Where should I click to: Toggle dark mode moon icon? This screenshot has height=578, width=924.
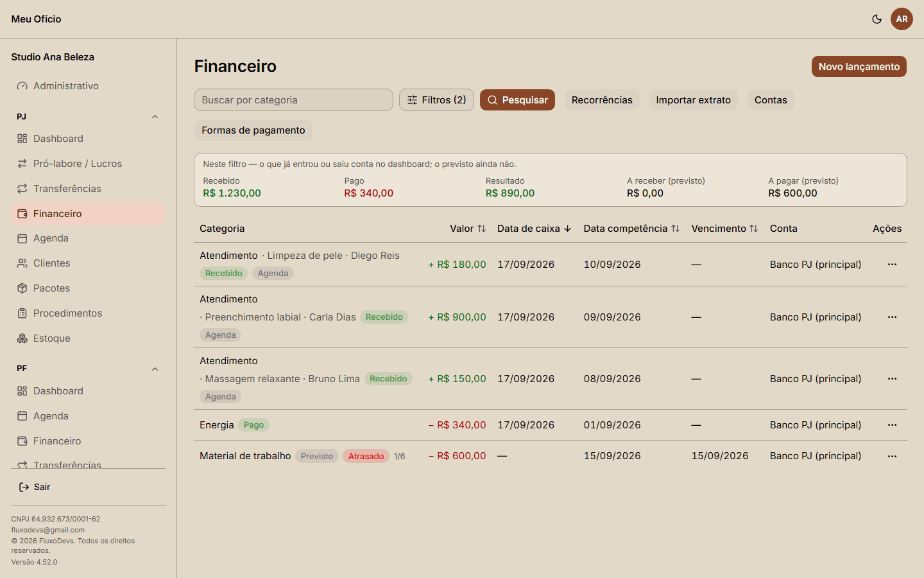pyautogui.click(x=877, y=19)
